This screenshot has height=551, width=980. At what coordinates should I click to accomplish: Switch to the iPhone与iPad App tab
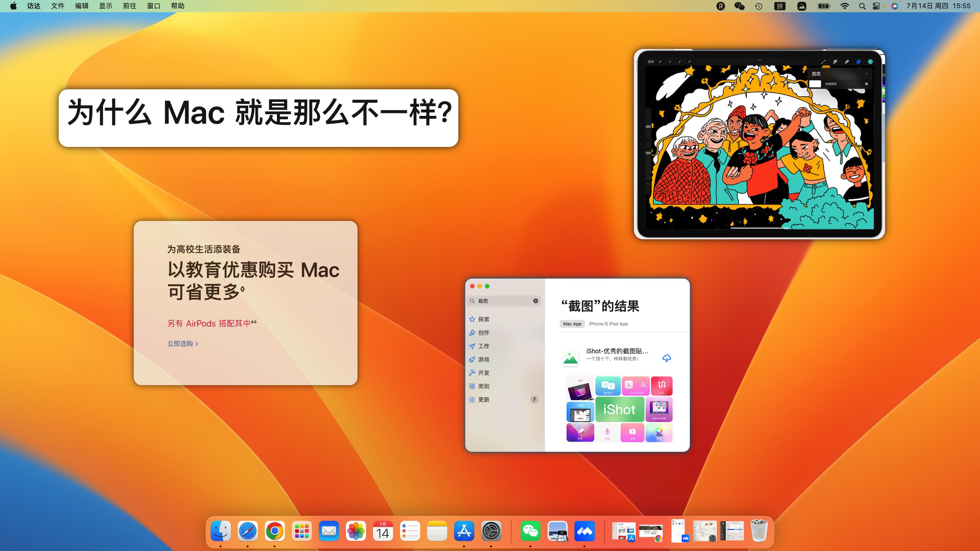click(x=609, y=324)
